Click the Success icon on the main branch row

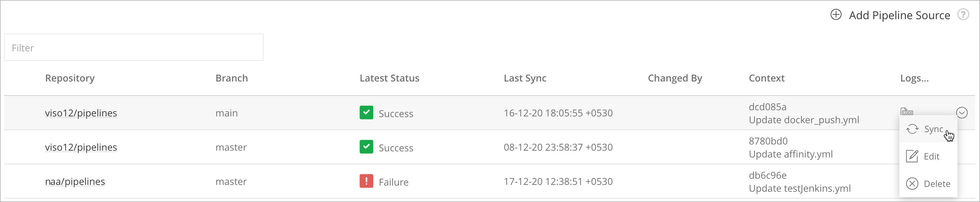coord(366,112)
